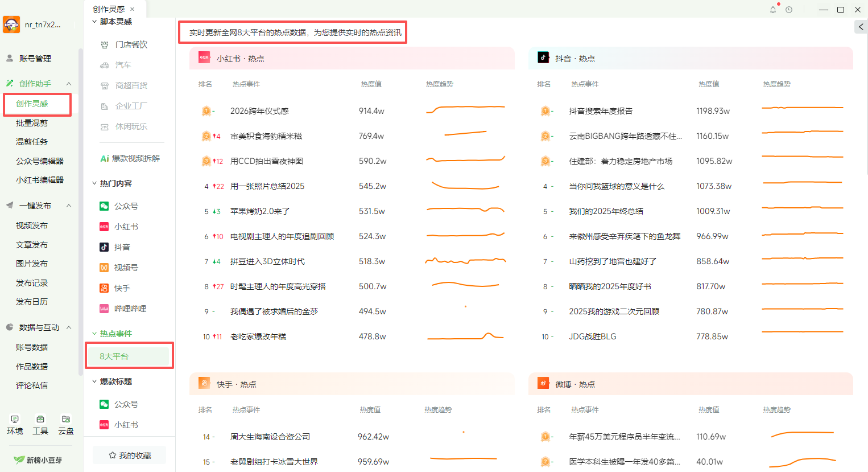Open the history clock icon

(x=789, y=10)
